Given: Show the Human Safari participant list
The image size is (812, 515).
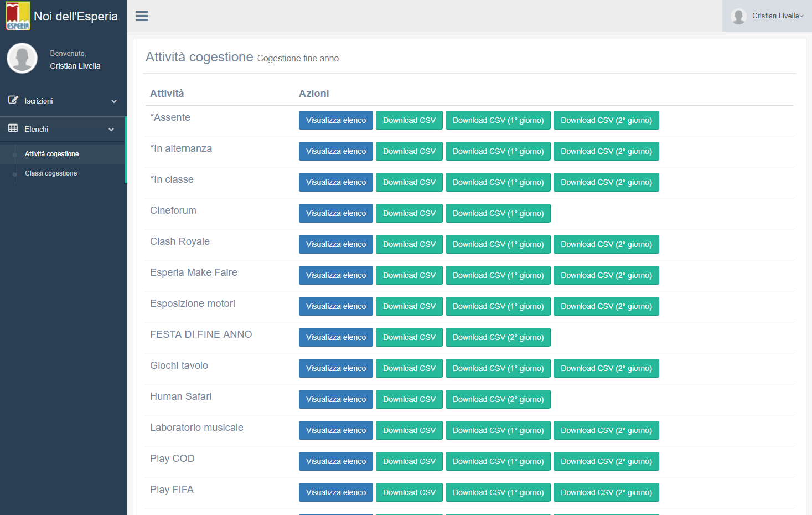Looking at the screenshot, I should 335,399.
